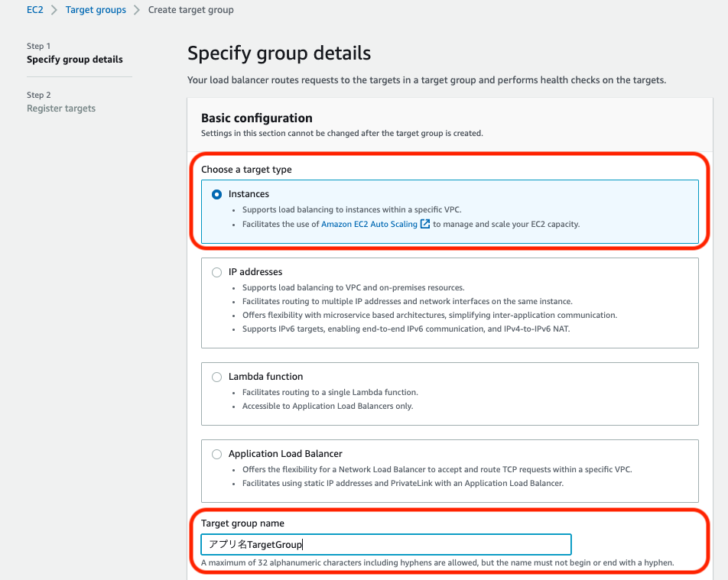
Task: Select the Instances radio button
Action: pos(217,195)
